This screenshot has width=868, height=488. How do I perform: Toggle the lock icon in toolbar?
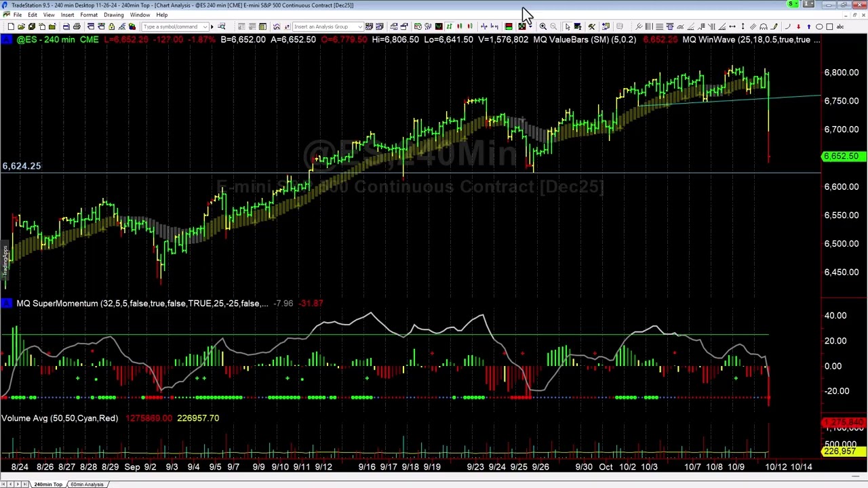(x=111, y=26)
